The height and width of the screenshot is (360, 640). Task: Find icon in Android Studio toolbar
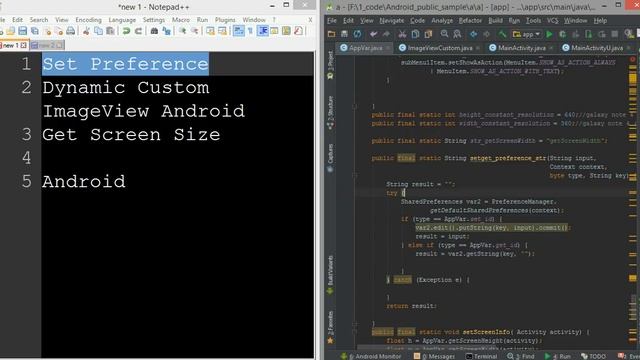(x=444, y=34)
